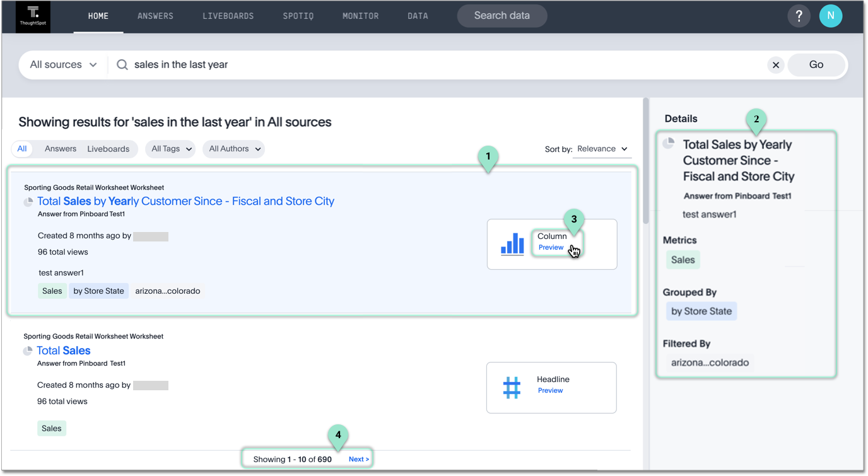Viewport: 868px width, 476px height.
Task: Go to the Answers tab
Action: 155,16
